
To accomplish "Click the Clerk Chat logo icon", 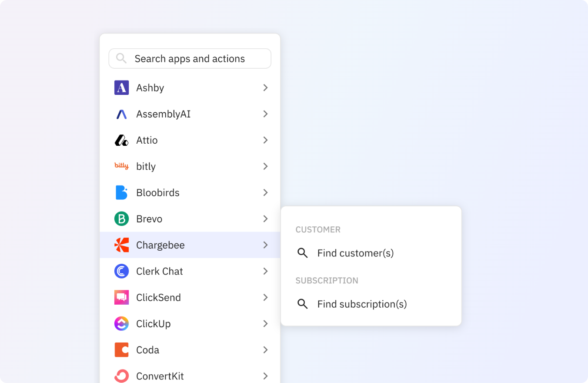I will [121, 271].
